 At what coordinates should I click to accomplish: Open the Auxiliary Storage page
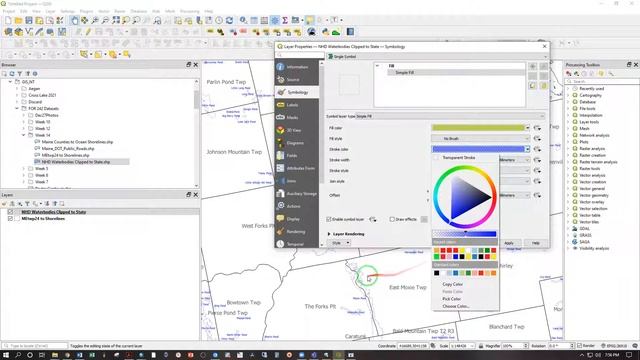tap(297, 193)
